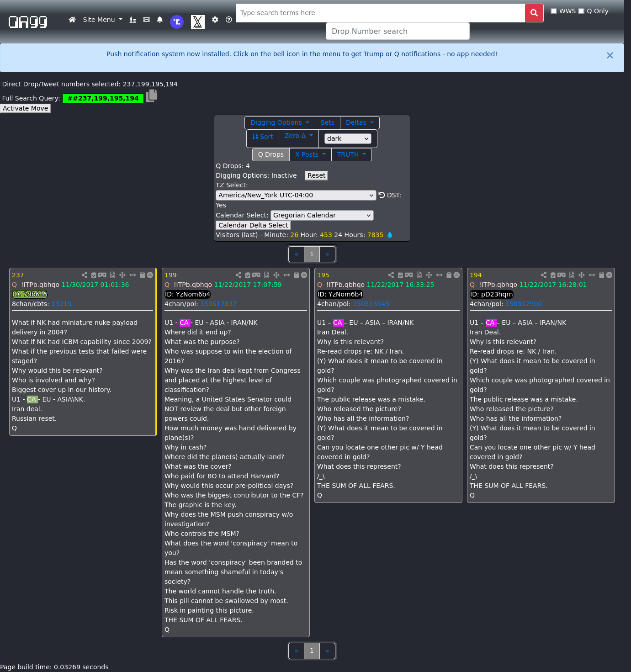This screenshot has height=672, width=631.
Task: Click magenta CA highlight in drop 199
Action: coord(185,323)
